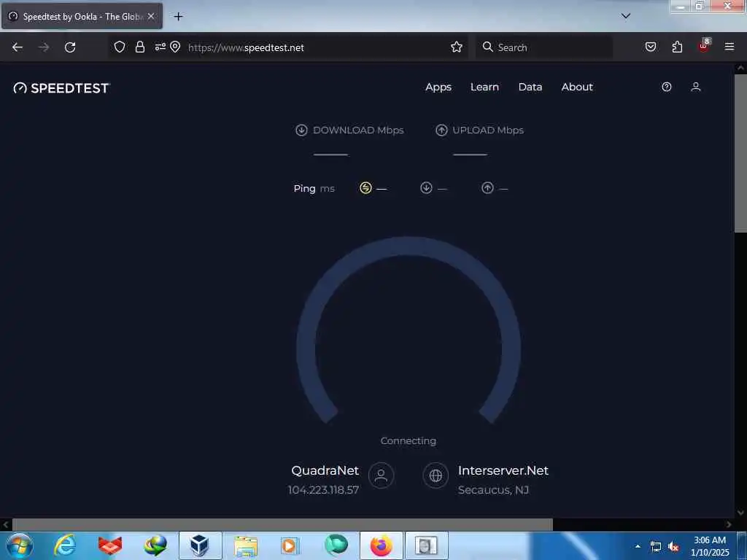Click the SPEEDTEST logo

62,88
